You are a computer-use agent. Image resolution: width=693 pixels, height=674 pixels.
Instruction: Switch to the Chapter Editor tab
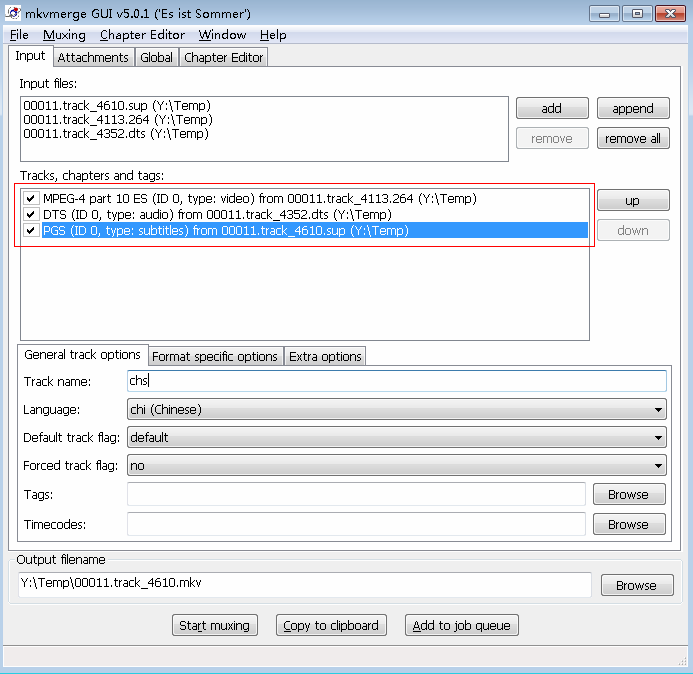pos(223,57)
